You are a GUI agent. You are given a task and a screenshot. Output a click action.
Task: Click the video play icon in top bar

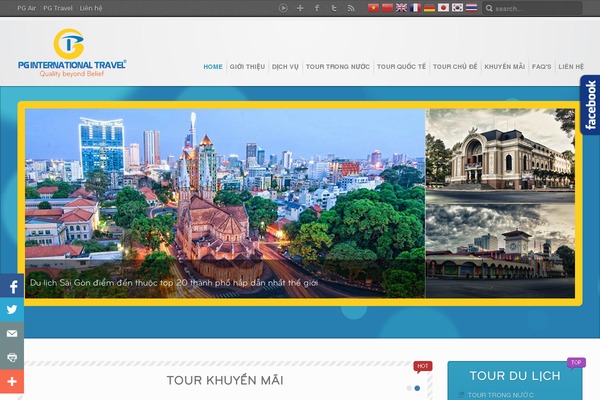283,8
